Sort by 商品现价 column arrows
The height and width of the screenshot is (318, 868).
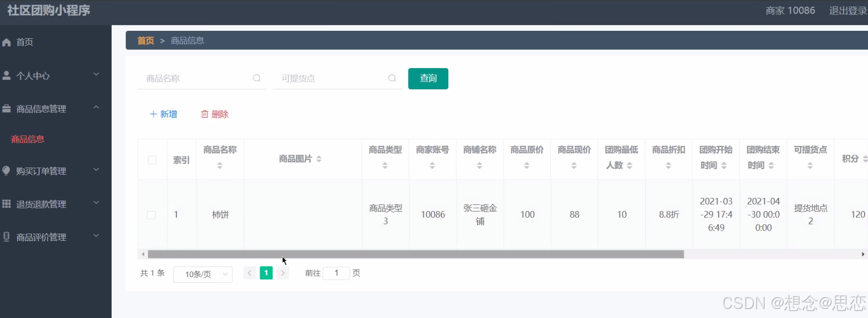point(574,166)
